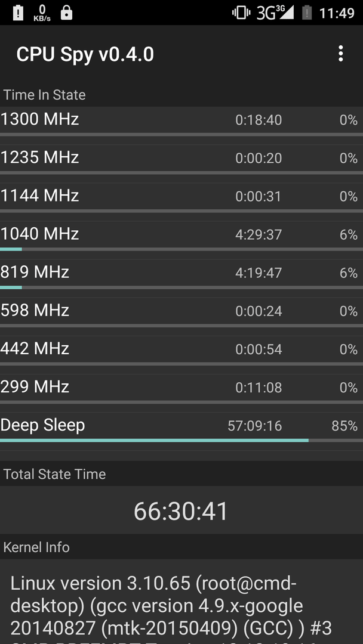363x644 pixels.
Task: Tap the lock icon in status bar
Action: [x=66, y=13]
